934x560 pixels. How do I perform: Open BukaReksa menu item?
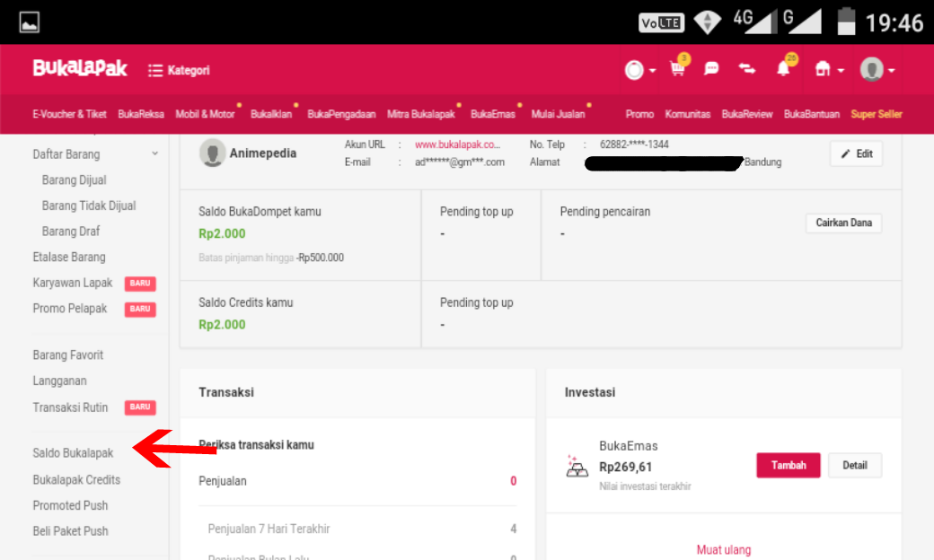pos(141,114)
